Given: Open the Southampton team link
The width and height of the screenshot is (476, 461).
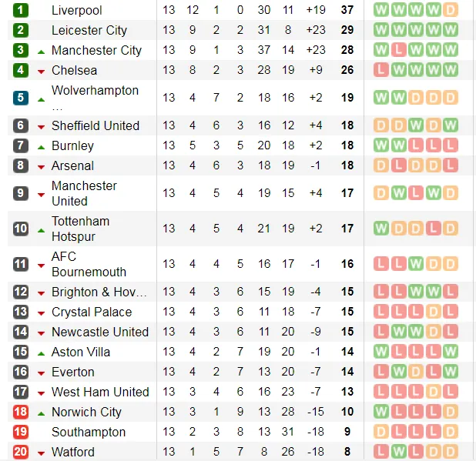Looking at the screenshot, I should click(x=89, y=432).
